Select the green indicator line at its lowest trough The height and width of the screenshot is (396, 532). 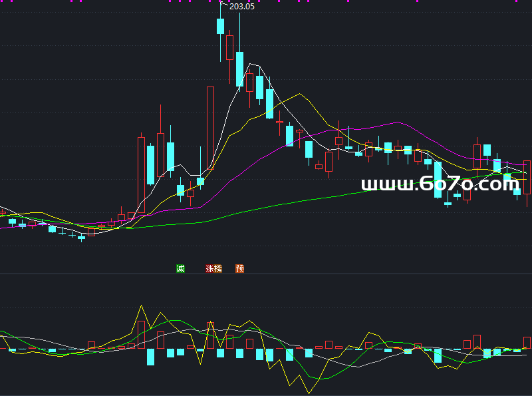[x=324, y=379]
